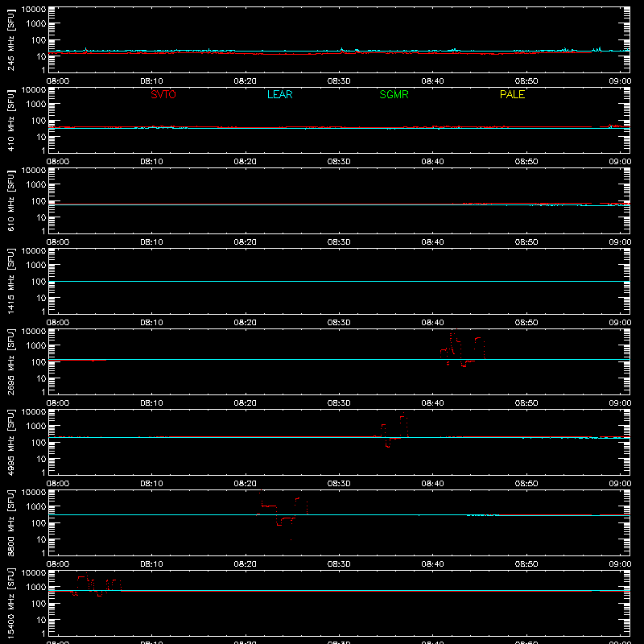The width and height of the screenshot is (644, 644).
Task: Click 08:10 time label under 410 MHz panel
Action: coord(151,162)
